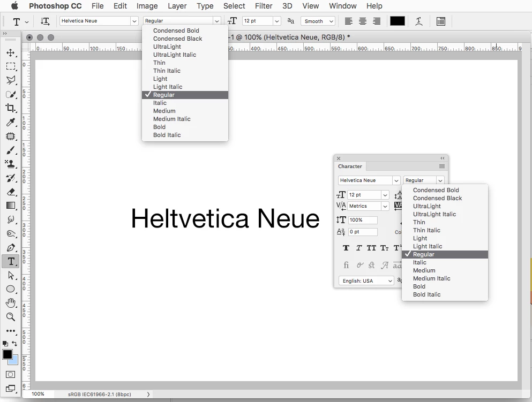Select the Quick Selection tool

tap(11, 94)
